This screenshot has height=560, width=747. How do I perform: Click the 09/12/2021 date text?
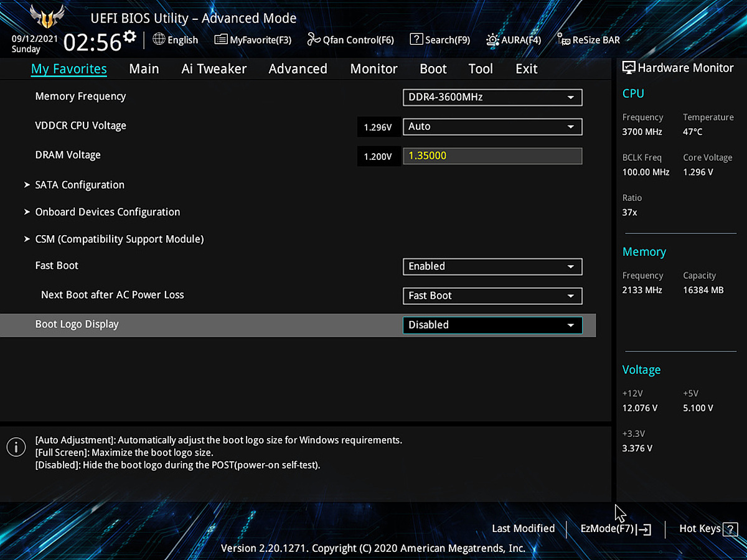tap(35, 39)
